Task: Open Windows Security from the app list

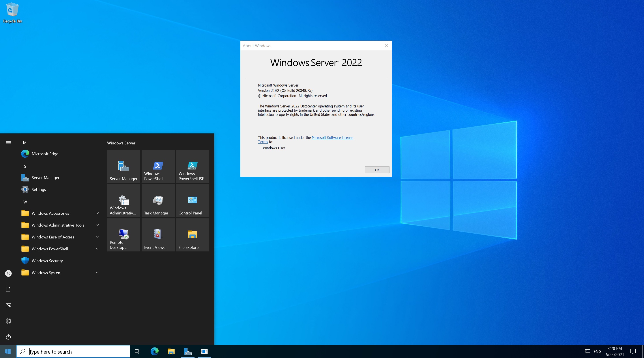Action: pyautogui.click(x=47, y=261)
